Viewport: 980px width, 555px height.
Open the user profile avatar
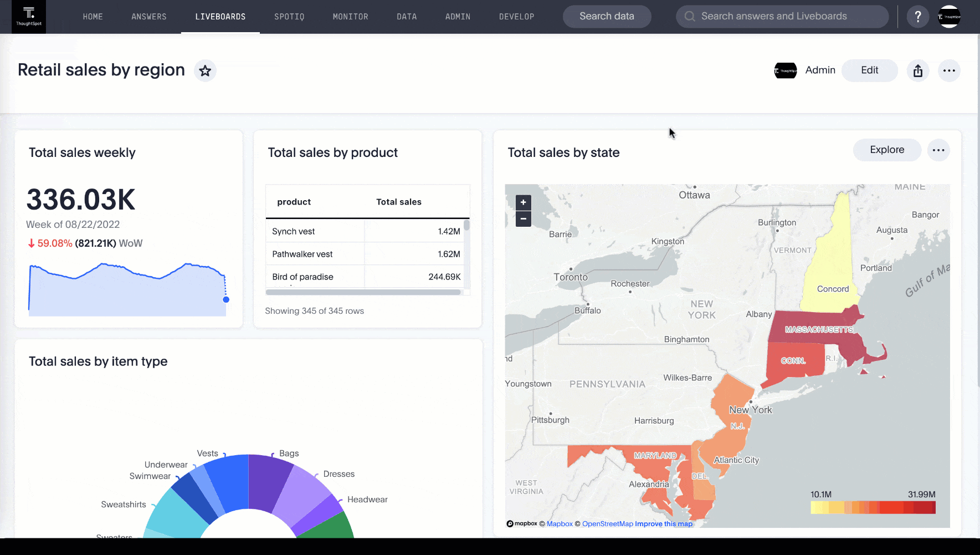[949, 17]
